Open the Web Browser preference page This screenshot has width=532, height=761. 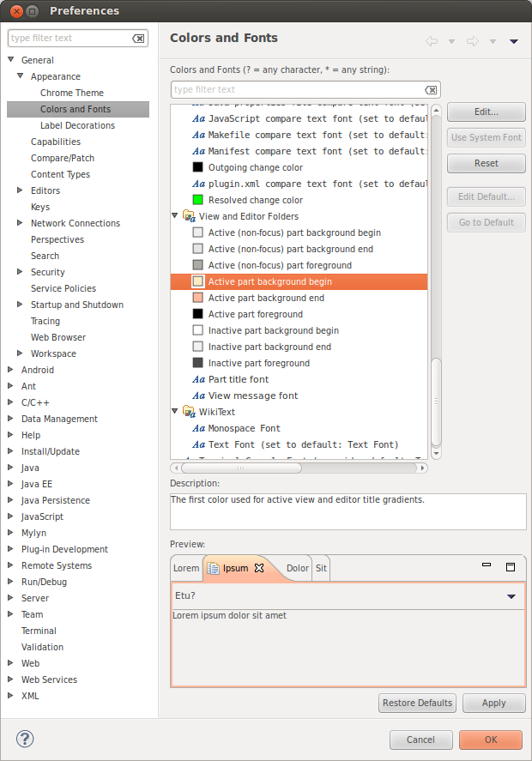(x=58, y=337)
